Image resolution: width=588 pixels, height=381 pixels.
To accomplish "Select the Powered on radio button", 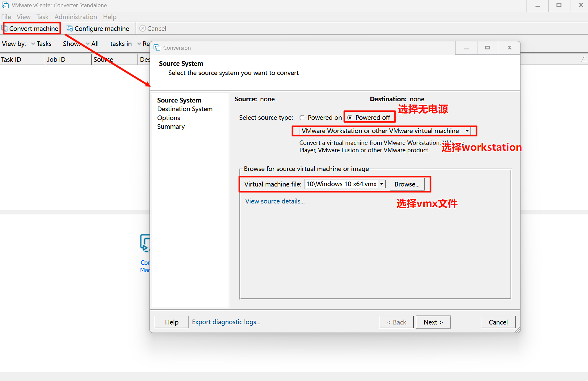I will [x=302, y=118].
